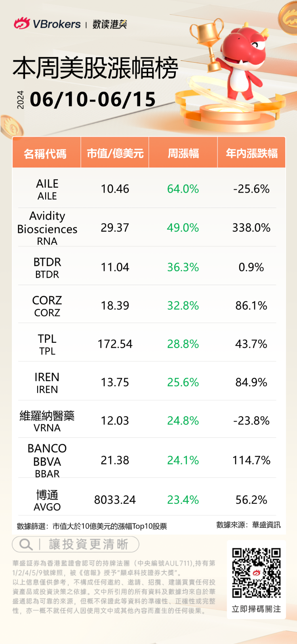Screen dimensions: 297x644
Task: Click the 讓投資更清晰 search field
Action: coord(88,544)
